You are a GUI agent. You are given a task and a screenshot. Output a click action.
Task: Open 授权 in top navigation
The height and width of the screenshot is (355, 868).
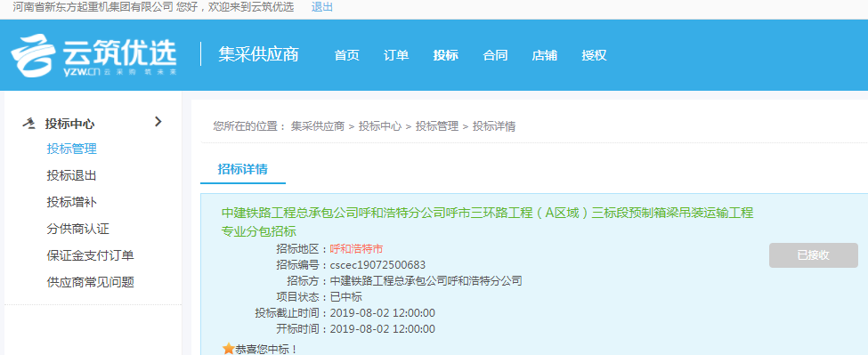[594, 55]
